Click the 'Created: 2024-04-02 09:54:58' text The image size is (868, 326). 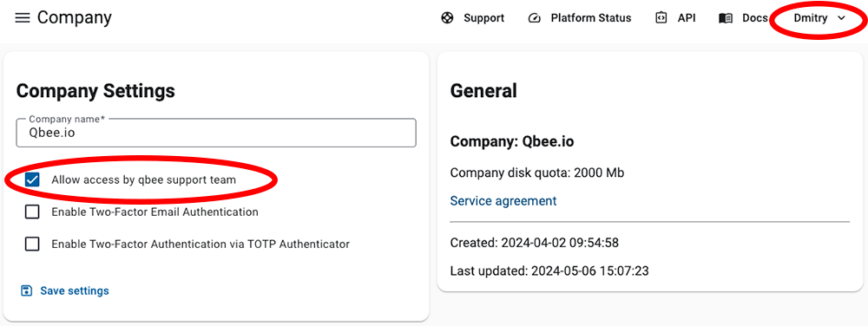click(534, 243)
